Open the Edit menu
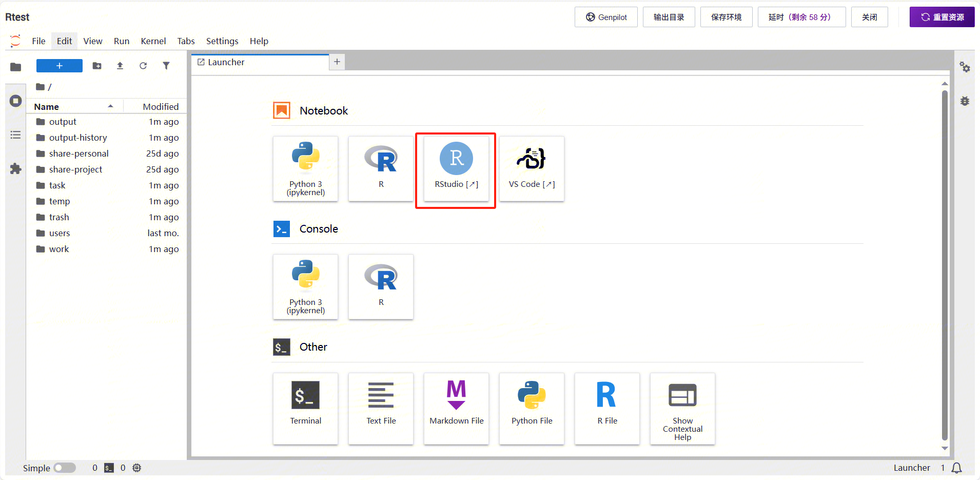 point(64,41)
